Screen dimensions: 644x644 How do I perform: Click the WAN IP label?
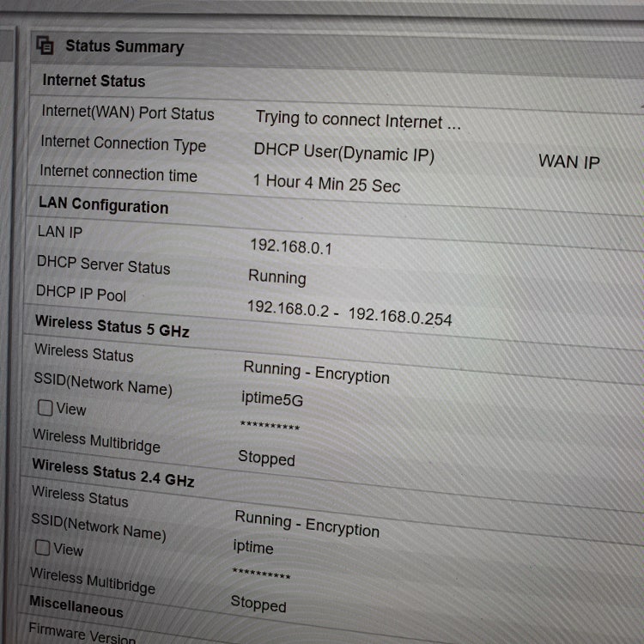coord(568,161)
